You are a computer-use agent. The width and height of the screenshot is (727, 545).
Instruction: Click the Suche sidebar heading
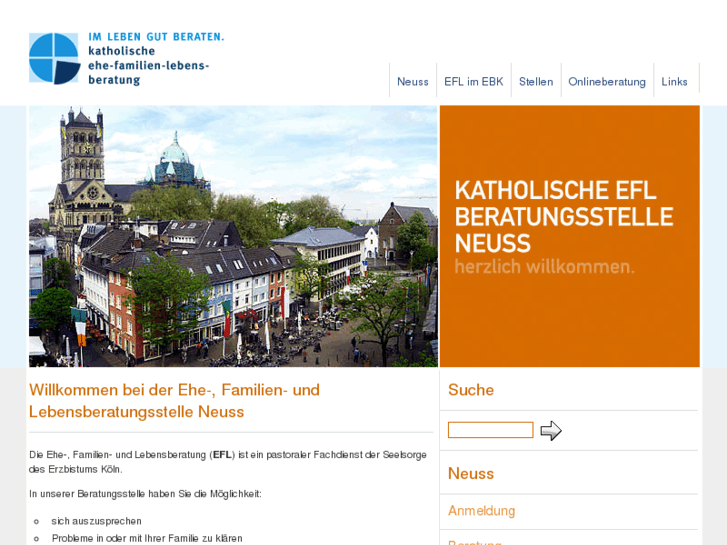click(471, 390)
